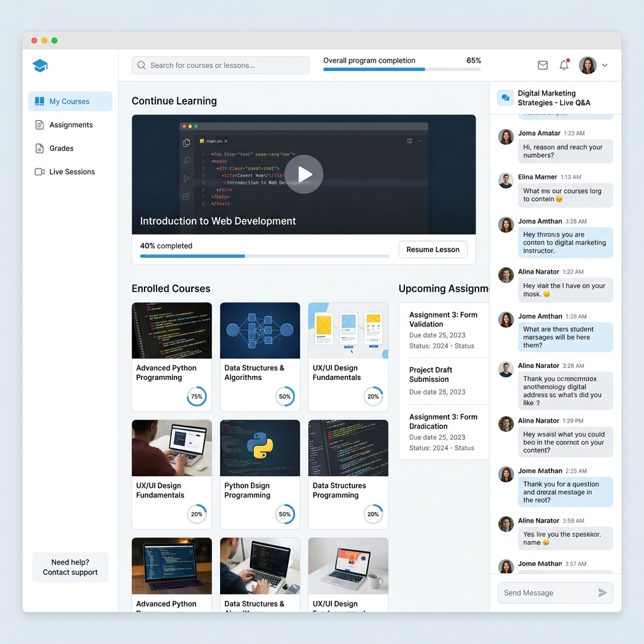This screenshot has height=644, width=644.
Task: Open UX/UI Design Fundamentals wireframe card
Action: click(348, 357)
